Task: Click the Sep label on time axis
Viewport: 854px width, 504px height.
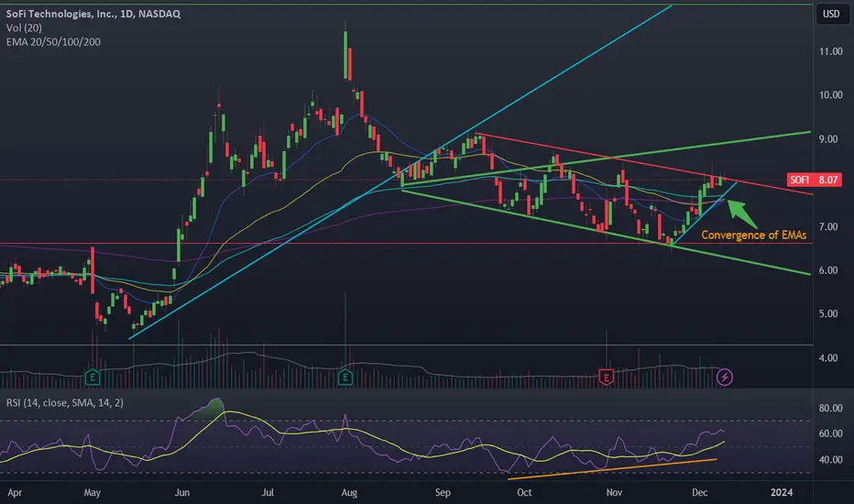Action: (x=443, y=493)
